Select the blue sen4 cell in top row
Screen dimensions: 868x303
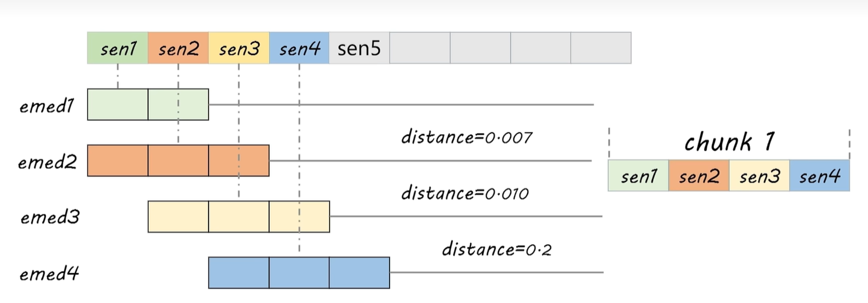coord(299,48)
